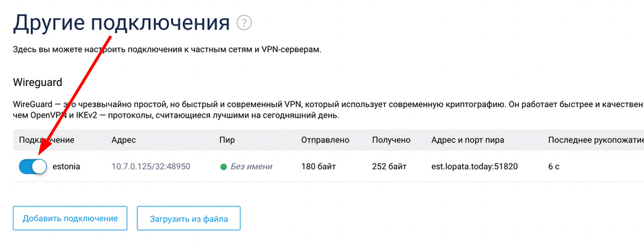644x248 pixels.
Task: Click the Получено column header
Action: coord(392,140)
